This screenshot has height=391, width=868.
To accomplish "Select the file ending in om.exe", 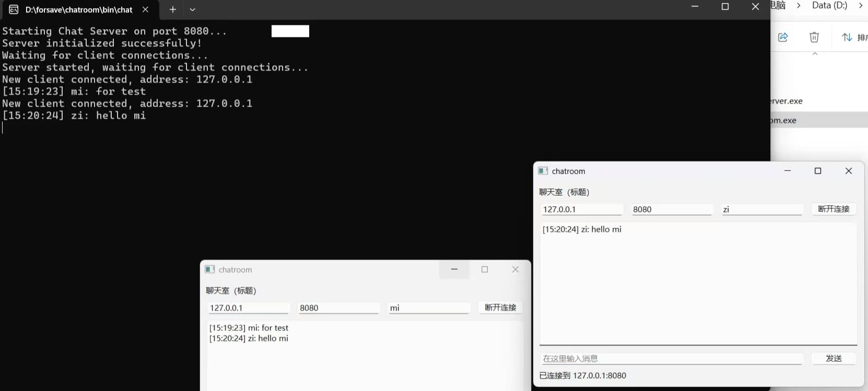I will pos(783,120).
